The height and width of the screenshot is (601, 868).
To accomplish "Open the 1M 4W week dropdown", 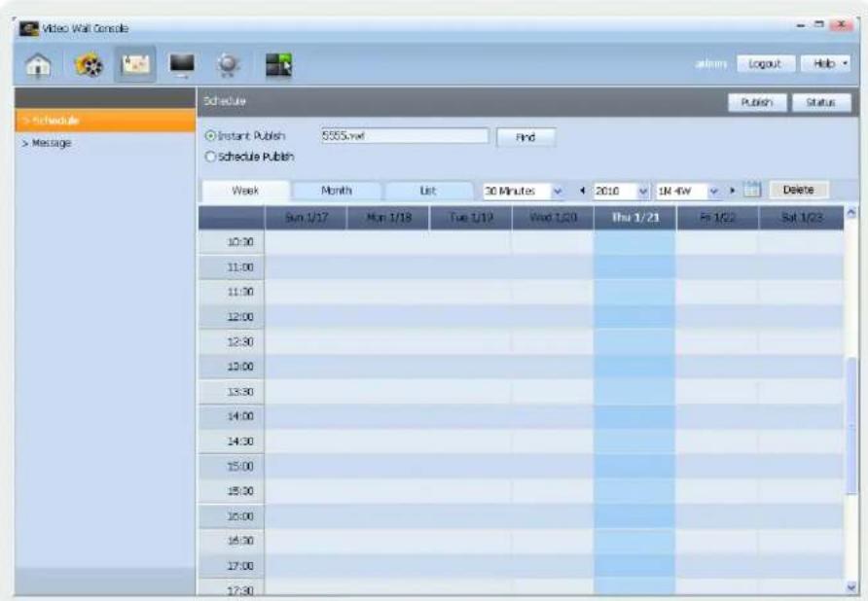I will [688, 191].
